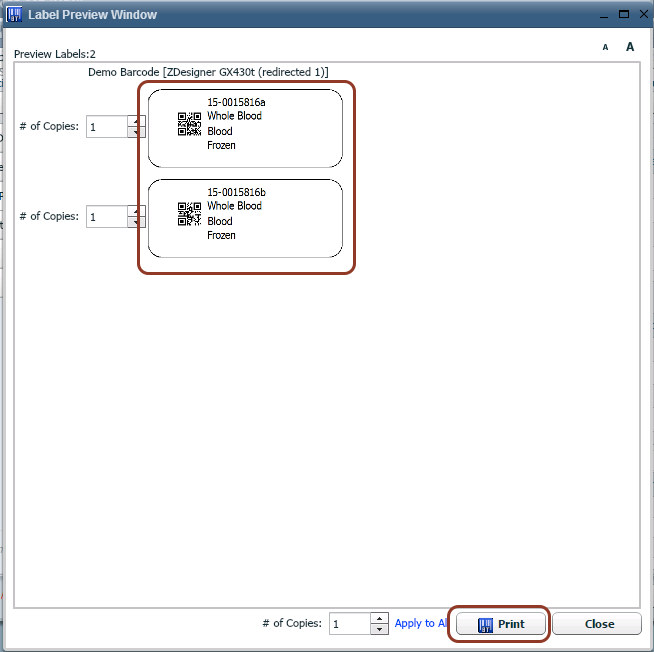Increment copies for label 15-0015816b

pyautogui.click(x=136, y=211)
